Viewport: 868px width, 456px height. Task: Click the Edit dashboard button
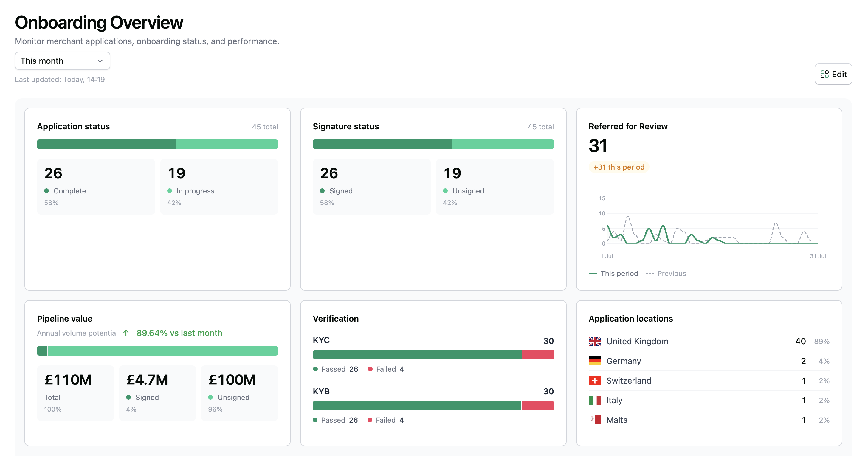pos(833,74)
